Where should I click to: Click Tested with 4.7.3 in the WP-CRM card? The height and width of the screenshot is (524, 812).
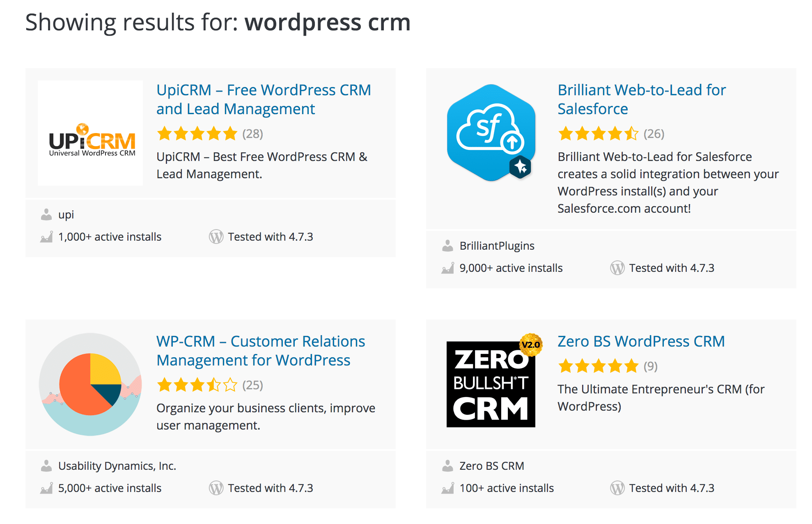tap(271, 488)
